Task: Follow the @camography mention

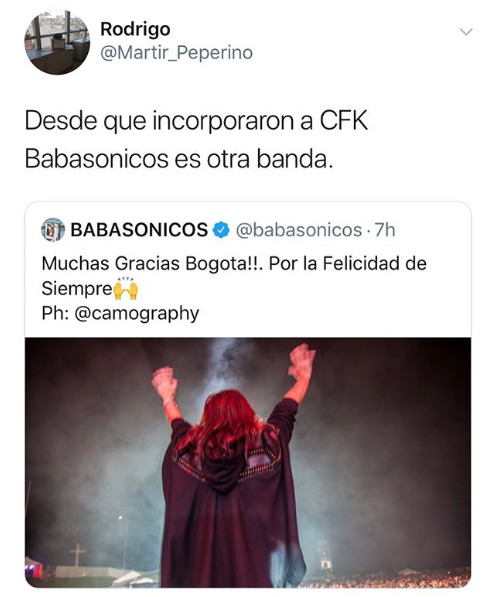Action: (137, 314)
